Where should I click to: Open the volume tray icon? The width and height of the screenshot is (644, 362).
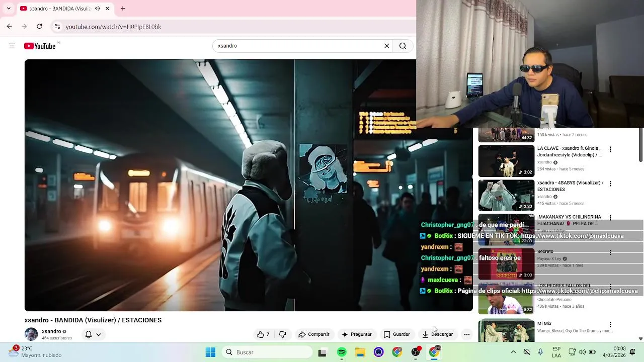582,352
